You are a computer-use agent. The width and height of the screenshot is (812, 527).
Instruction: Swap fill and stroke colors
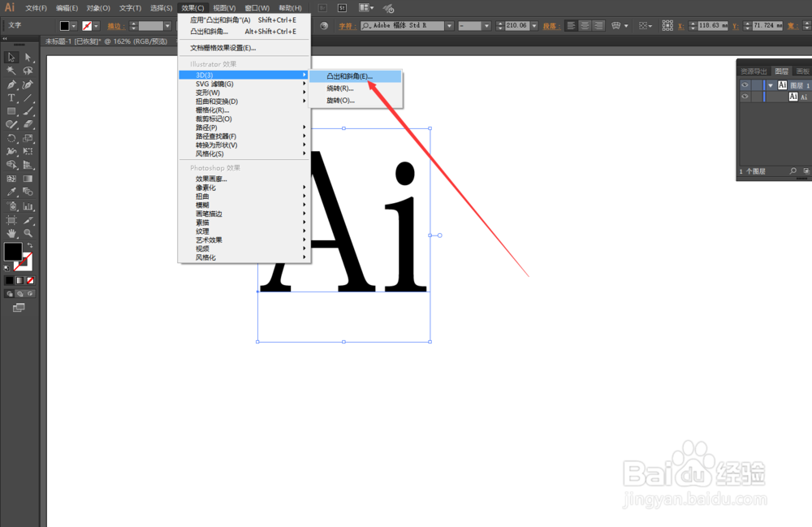[x=29, y=245]
